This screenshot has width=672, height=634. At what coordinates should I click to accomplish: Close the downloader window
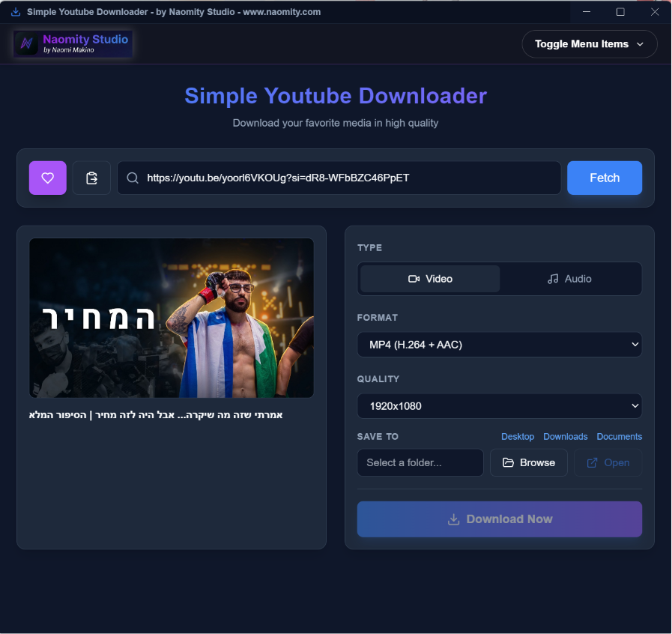coord(655,11)
